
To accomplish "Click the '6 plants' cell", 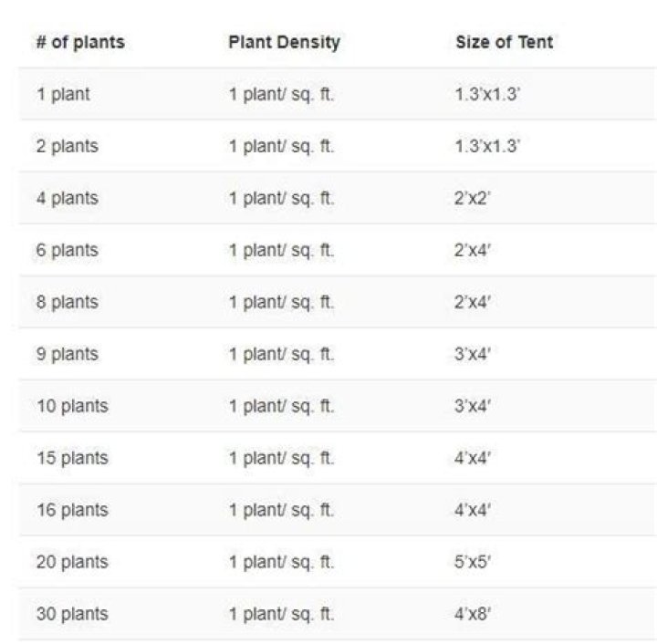I will pyautogui.click(x=67, y=250).
